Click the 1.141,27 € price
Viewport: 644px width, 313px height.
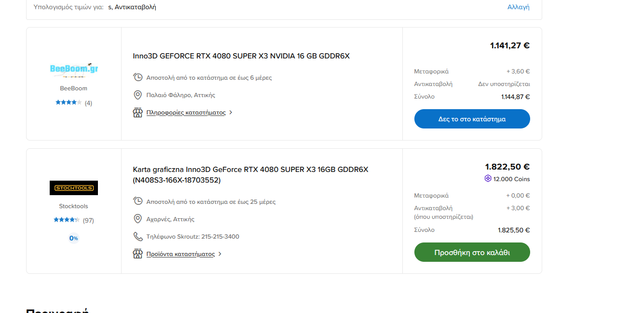point(510,46)
